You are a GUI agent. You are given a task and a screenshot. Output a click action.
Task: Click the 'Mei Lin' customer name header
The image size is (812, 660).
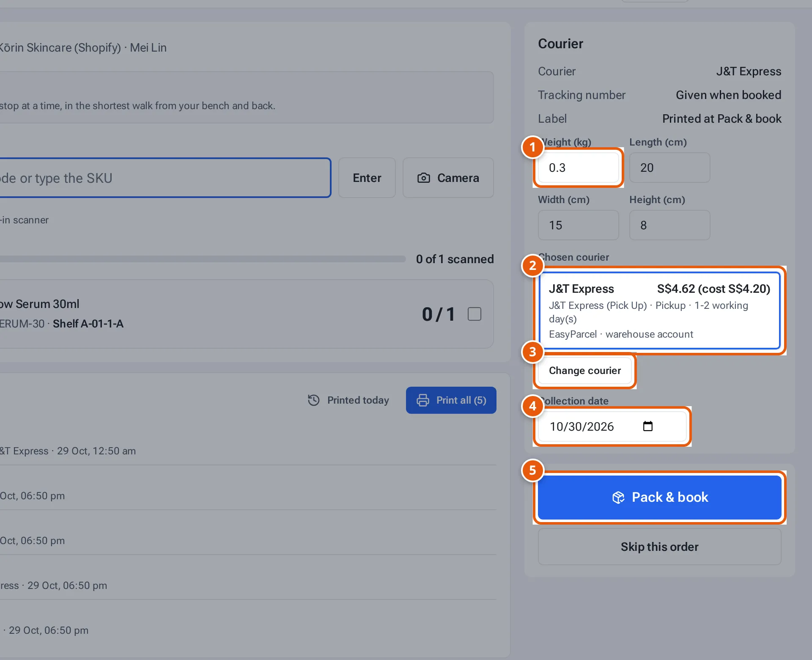148,47
